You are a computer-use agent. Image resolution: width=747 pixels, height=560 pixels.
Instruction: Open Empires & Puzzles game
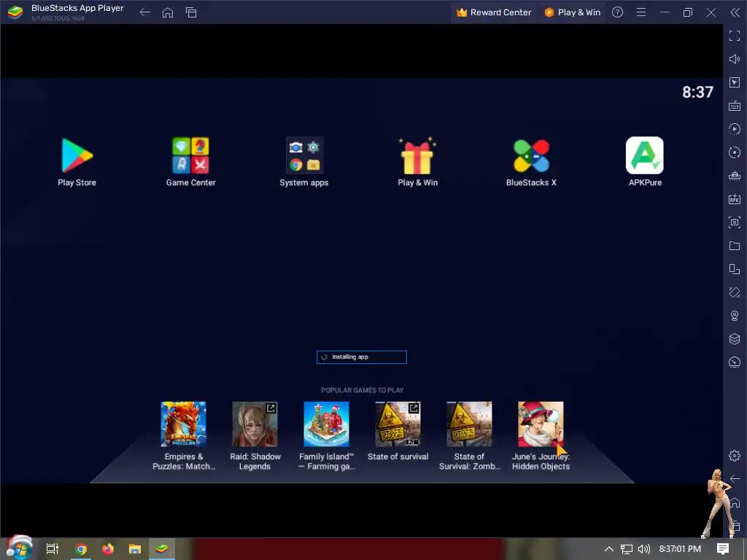coord(183,436)
